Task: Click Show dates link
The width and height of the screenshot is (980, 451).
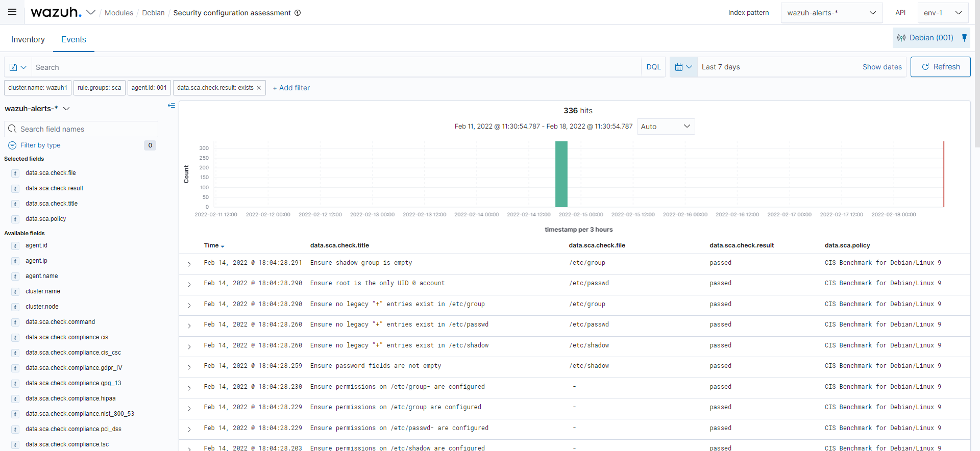Action: pos(882,67)
